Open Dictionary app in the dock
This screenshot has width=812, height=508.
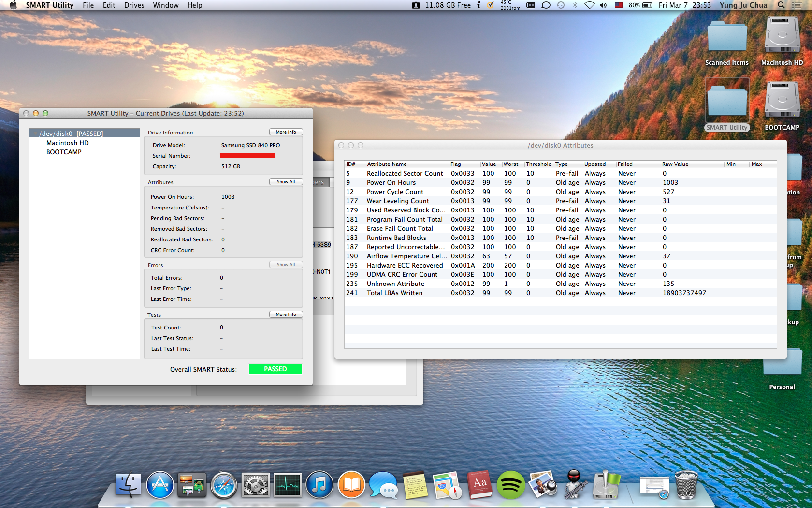point(479,485)
